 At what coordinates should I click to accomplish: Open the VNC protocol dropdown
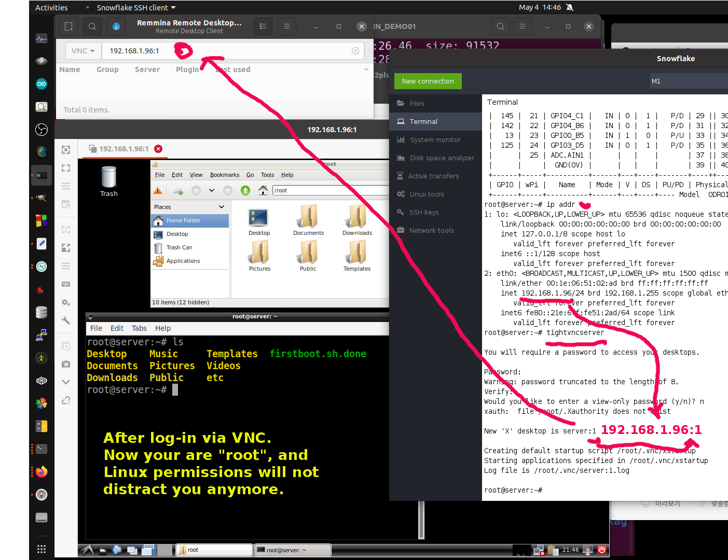[x=83, y=51]
